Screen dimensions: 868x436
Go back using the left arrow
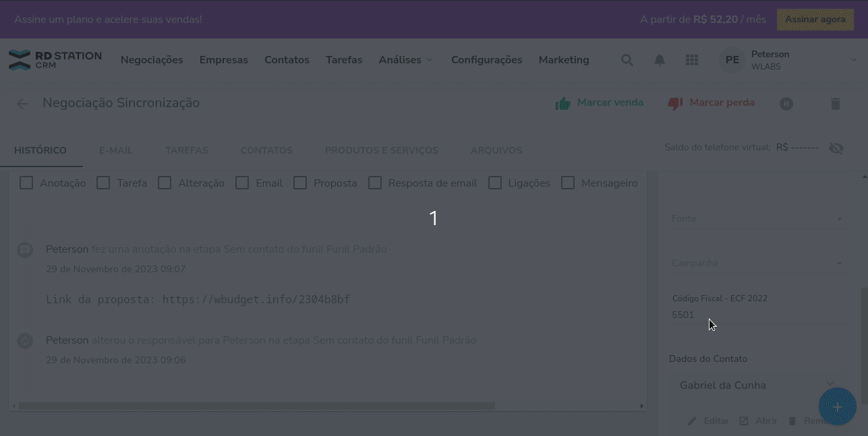[x=22, y=103]
